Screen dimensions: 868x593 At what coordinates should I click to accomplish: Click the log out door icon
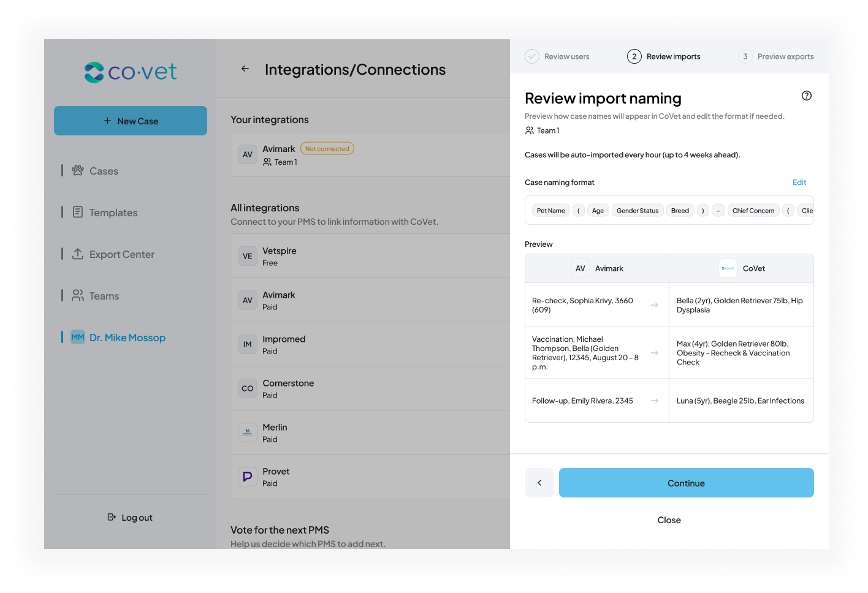pyautogui.click(x=112, y=517)
